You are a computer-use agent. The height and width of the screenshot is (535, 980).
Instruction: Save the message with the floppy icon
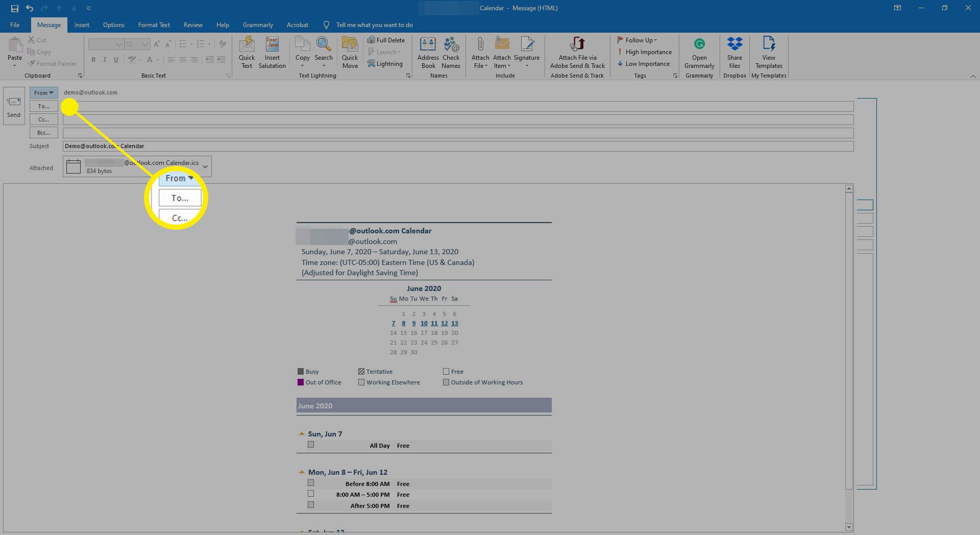14,8
